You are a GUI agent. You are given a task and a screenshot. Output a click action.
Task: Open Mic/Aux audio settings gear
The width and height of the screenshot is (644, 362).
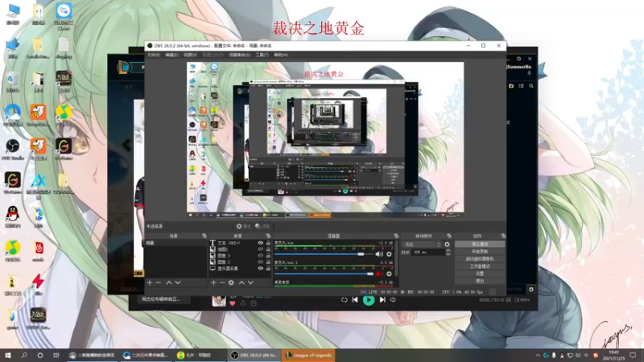click(x=389, y=254)
